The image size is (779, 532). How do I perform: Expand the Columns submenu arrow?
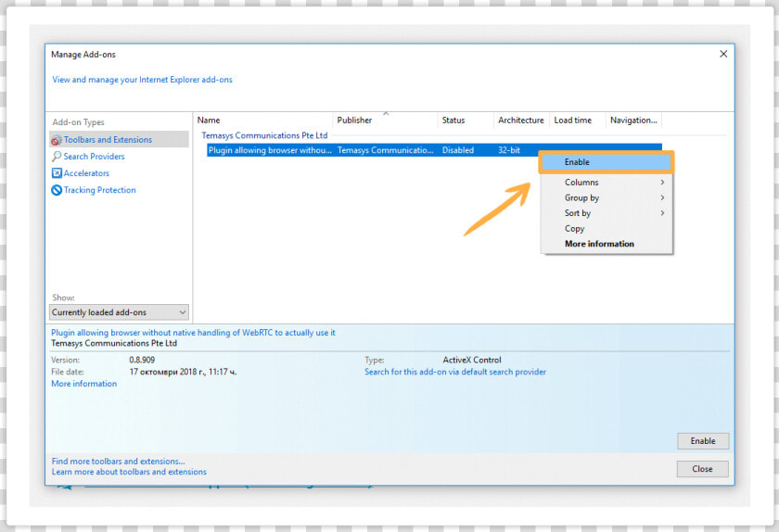(x=662, y=183)
